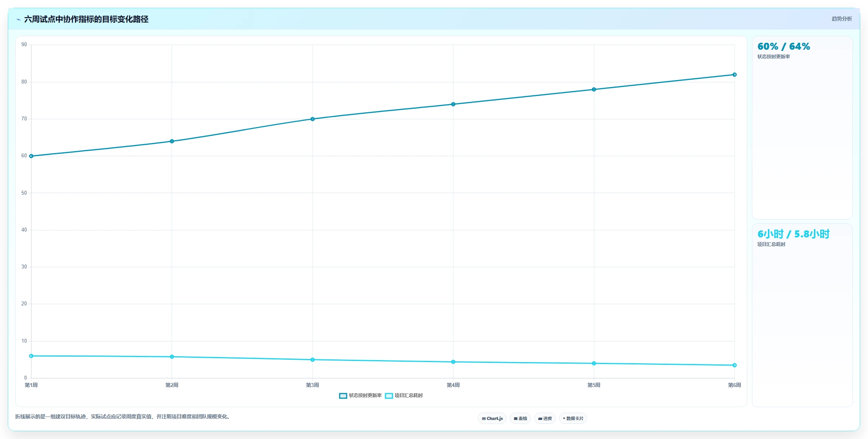This screenshot has height=439, width=868.
Task: Click the 第3周 data point at 70
Action: pyautogui.click(x=312, y=119)
